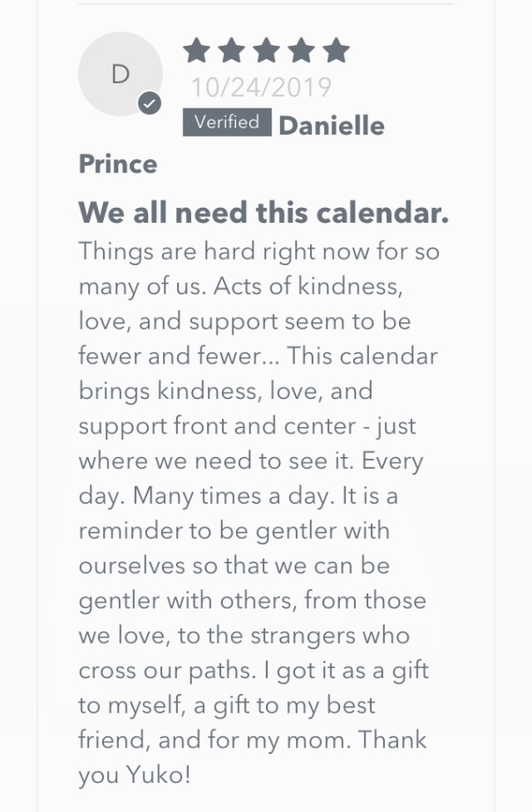Image resolution: width=532 pixels, height=812 pixels.
Task: Click the text "to myself, a gift to my best"
Action: coord(226,705)
